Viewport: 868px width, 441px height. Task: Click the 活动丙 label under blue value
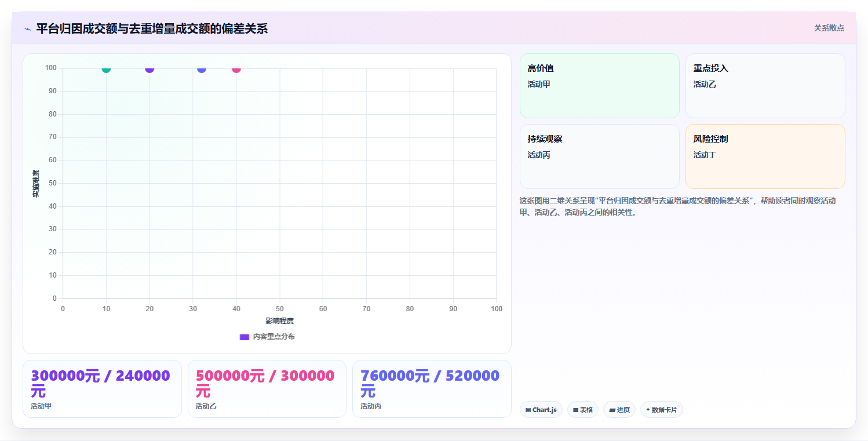pyautogui.click(x=371, y=406)
